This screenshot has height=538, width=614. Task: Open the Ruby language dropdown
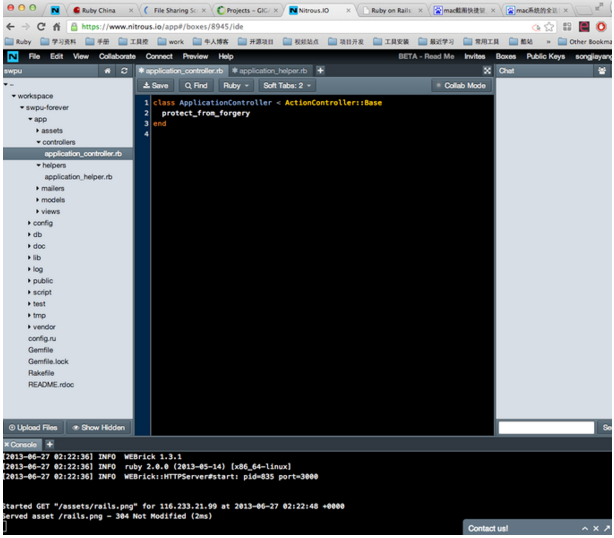click(235, 86)
